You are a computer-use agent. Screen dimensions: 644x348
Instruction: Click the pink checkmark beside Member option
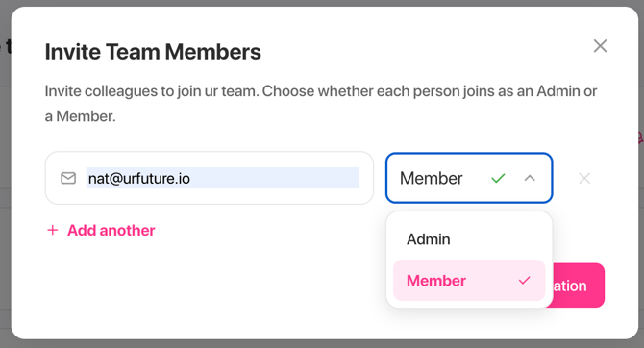point(525,280)
